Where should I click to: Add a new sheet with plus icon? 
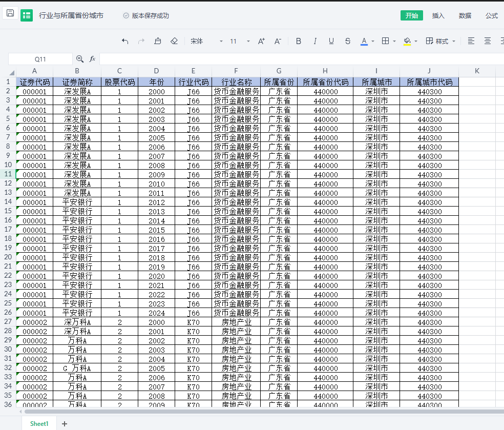(x=65, y=423)
